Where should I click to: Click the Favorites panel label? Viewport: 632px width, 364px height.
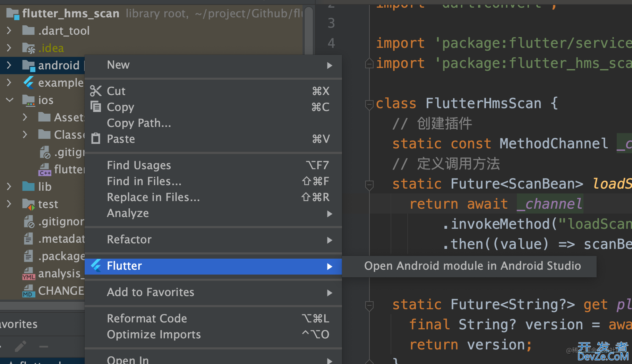point(19,324)
